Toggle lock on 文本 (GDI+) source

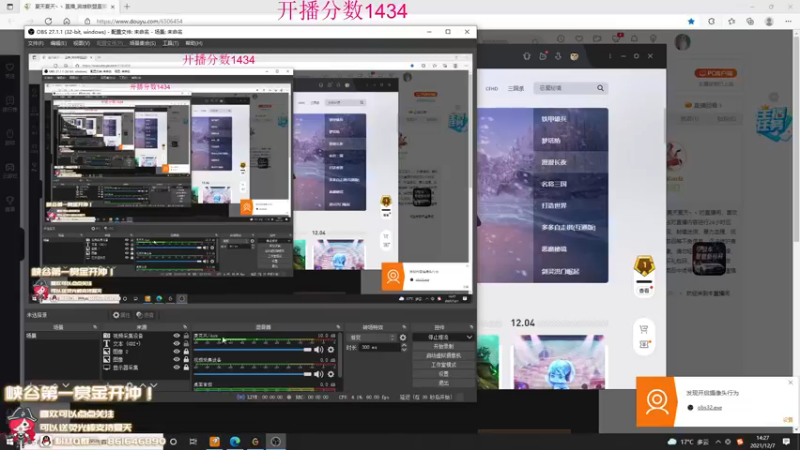point(186,343)
